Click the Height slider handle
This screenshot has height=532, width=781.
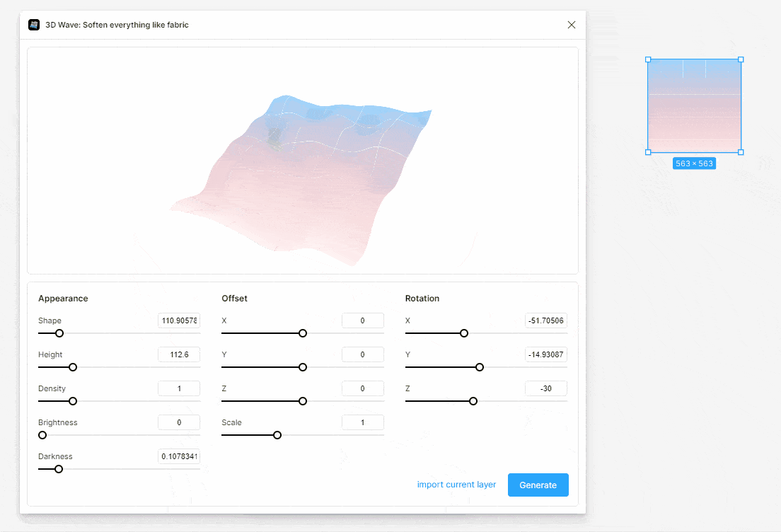click(73, 367)
